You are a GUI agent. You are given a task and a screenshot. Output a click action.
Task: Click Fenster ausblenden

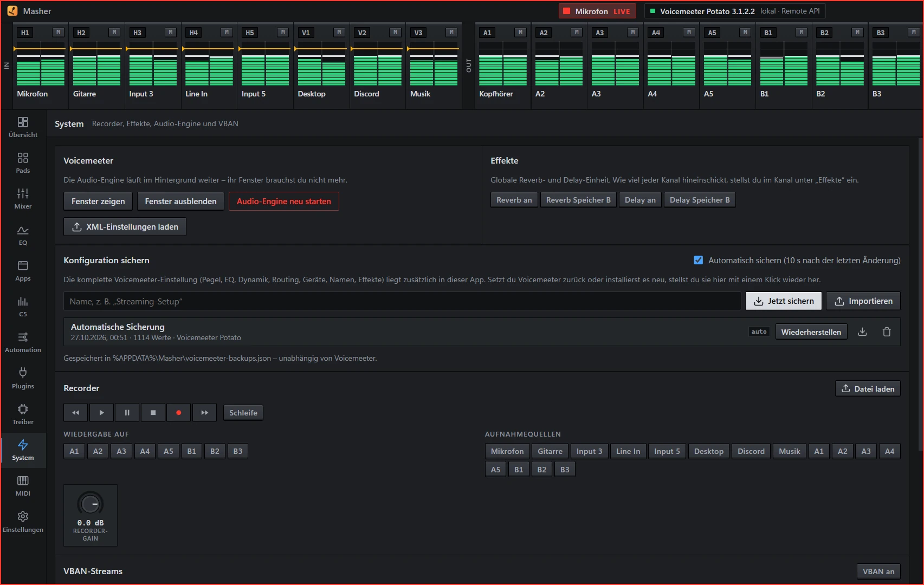coord(180,201)
